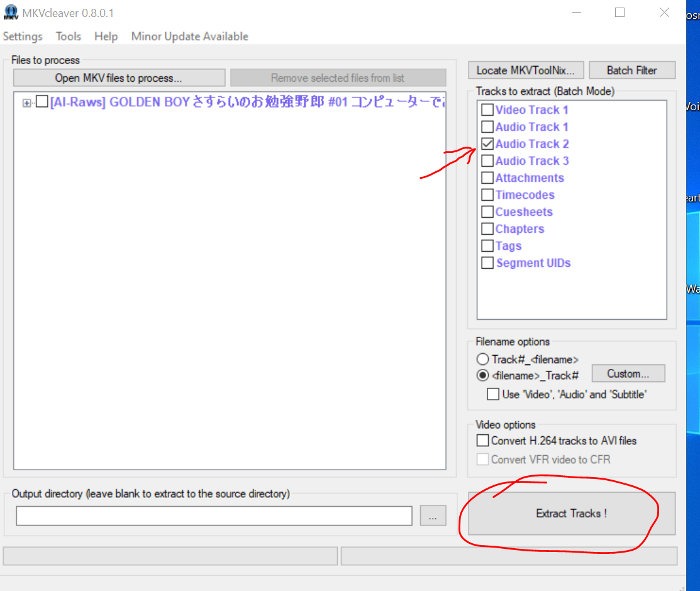
Task: Click the Output directory text field
Action: (214, 516)
